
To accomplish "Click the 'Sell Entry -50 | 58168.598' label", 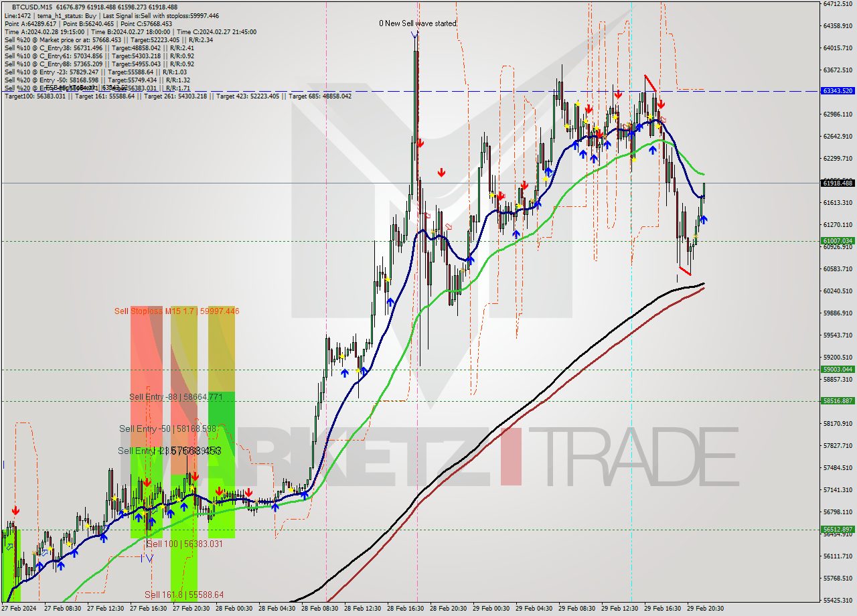I will click(x=168, y=429).
